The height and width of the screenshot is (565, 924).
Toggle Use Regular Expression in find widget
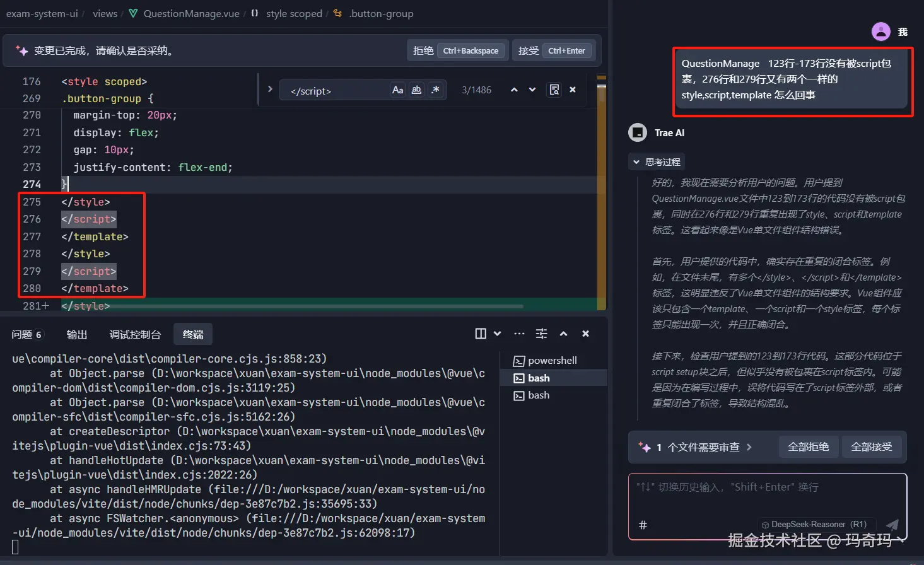tap(435, 90)
